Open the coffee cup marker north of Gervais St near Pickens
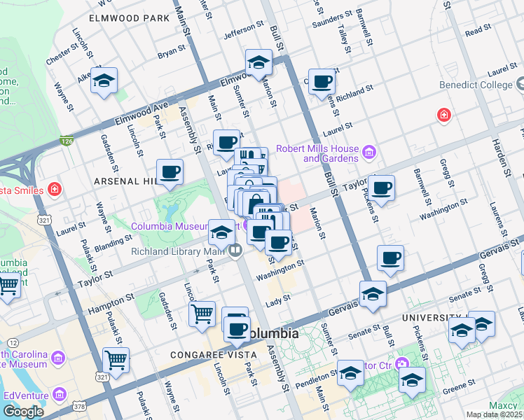This screenshot has height=420, width=524. 390,259
